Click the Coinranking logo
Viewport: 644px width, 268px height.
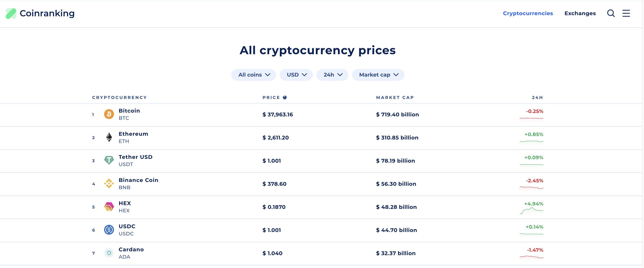coord(40,13)
